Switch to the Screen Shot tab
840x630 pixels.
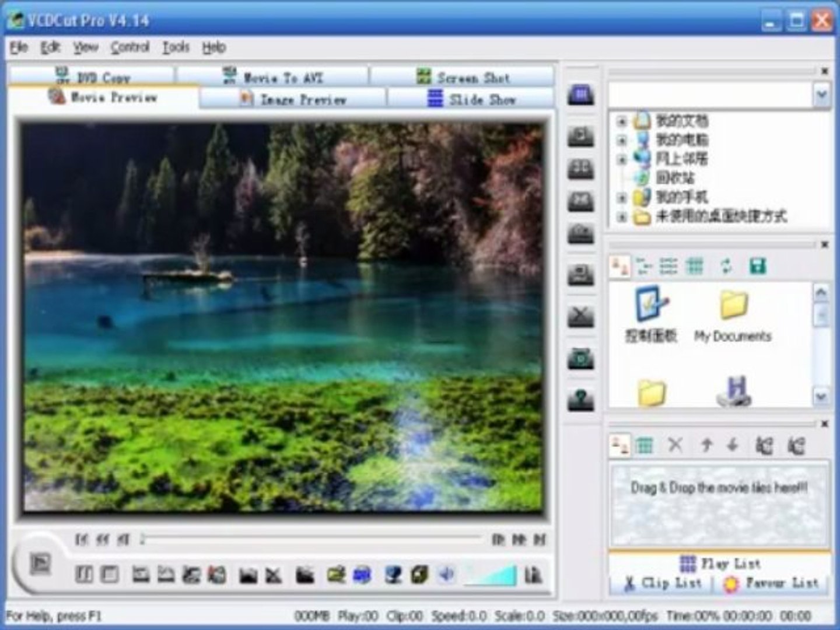463,76
